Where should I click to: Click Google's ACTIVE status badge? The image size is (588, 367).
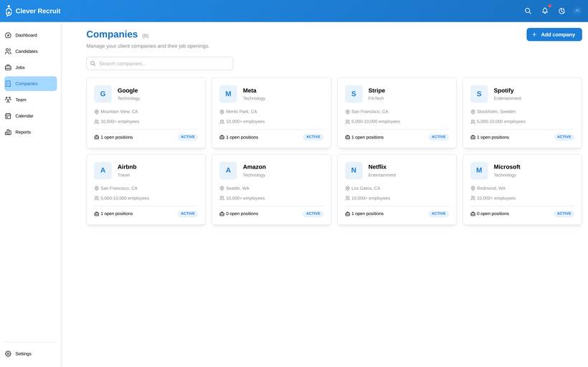[187, 137]
